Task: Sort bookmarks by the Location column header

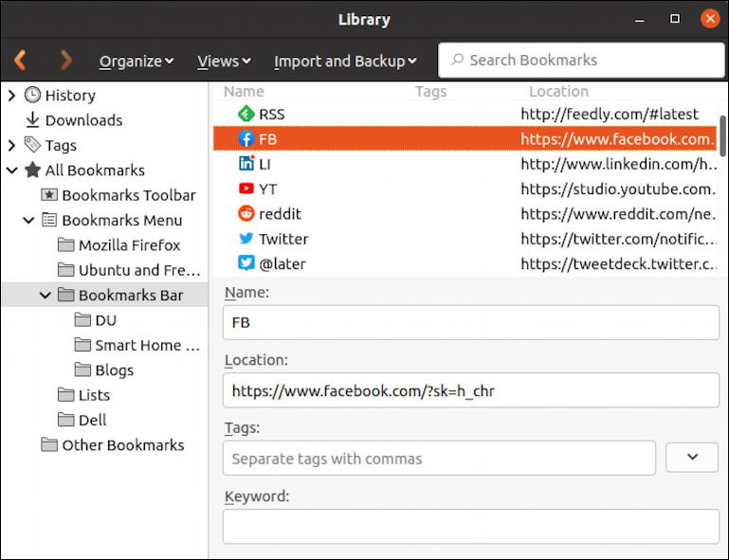Action: pos(558,91)
